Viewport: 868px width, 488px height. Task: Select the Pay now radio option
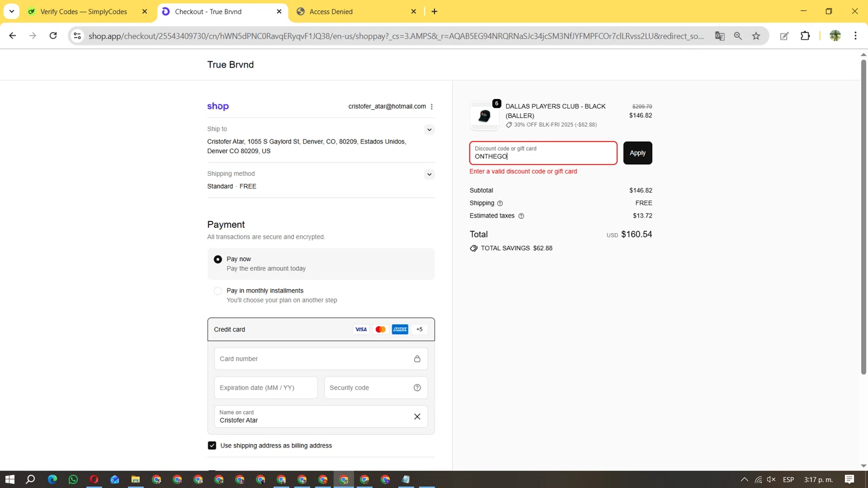pos(218,260)
